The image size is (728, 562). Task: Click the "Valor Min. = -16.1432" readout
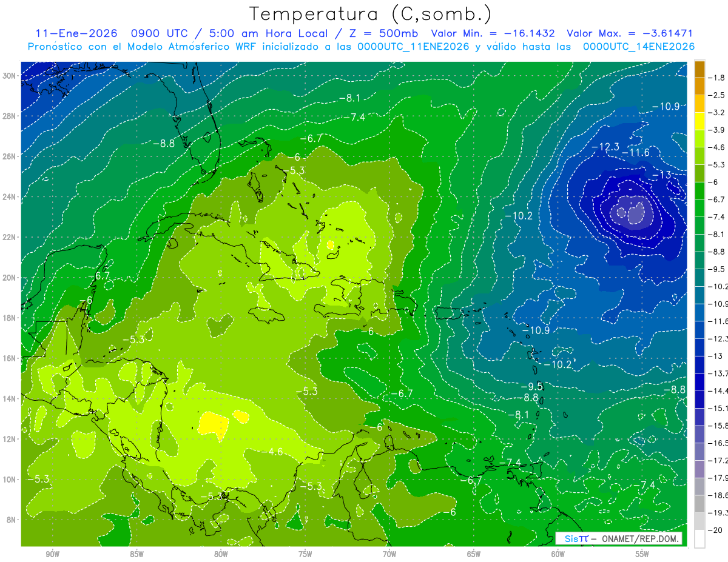493,33
